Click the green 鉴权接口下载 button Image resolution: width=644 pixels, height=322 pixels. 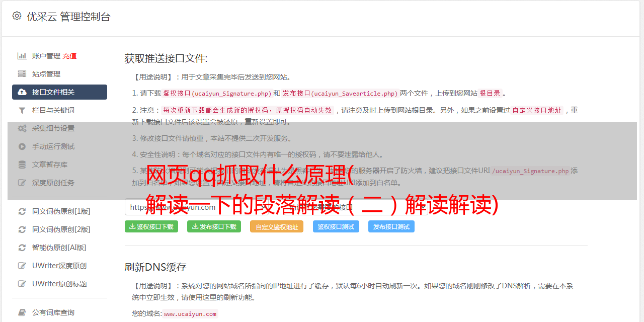pyautogui.click(x=150, y=226)
